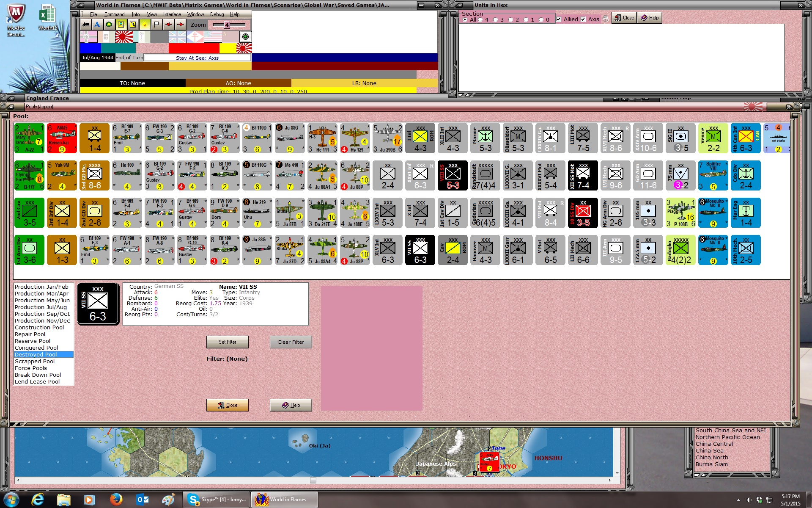Uncheck the Axis checkbox
This screenshot has height=508, width=812.
[583, 19]
